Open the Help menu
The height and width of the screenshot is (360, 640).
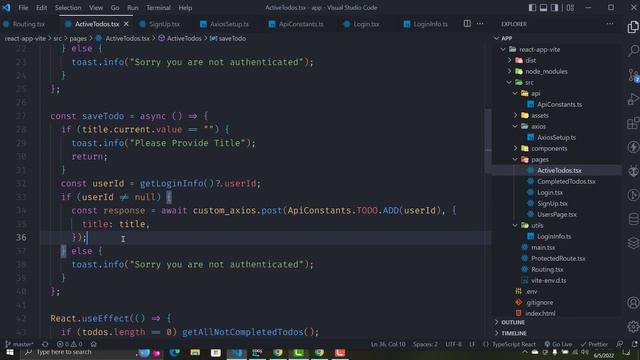[x=185, y=7]
